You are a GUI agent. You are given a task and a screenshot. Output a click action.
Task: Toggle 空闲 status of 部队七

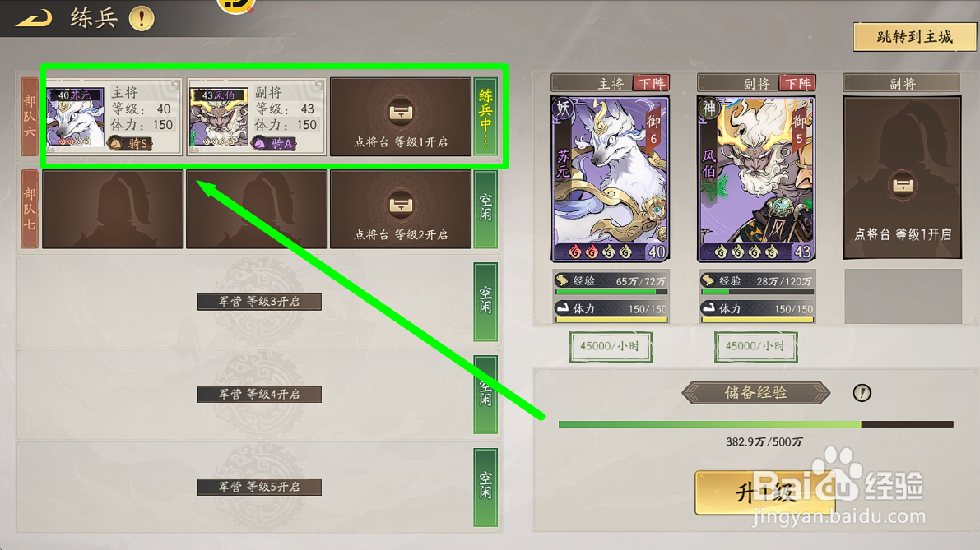click(x=485, y=209)
